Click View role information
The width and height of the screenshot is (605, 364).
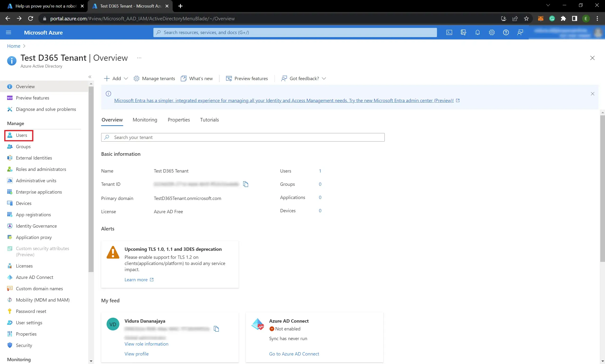pyautogui.click(x=147, y=344)
